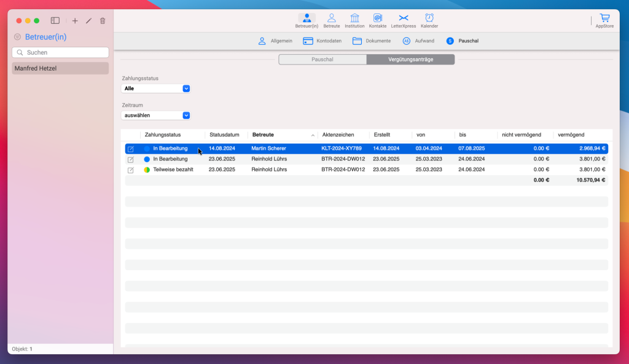Open the Kontakte toolbar section
Viewport: 629px width, 364px height.
(378, 21)
